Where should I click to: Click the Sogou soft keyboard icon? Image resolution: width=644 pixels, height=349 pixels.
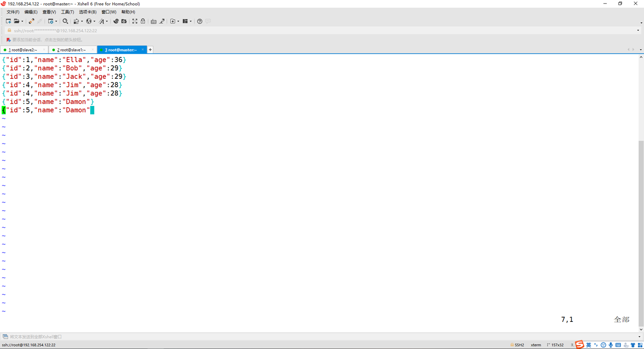pos(618,345)
